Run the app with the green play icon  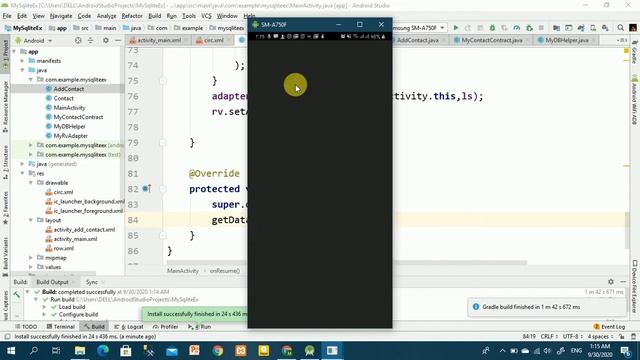(x=456, y=28)
